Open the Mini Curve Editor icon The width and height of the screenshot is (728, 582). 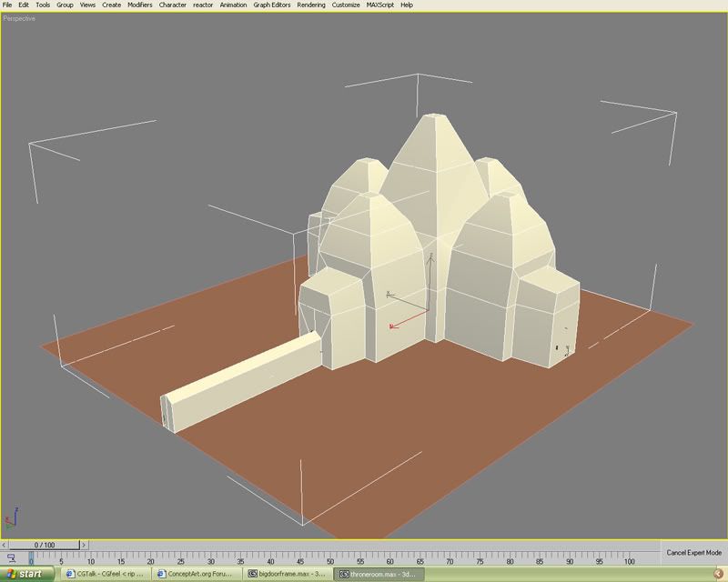pyautogui.click(x=9, y=557)
